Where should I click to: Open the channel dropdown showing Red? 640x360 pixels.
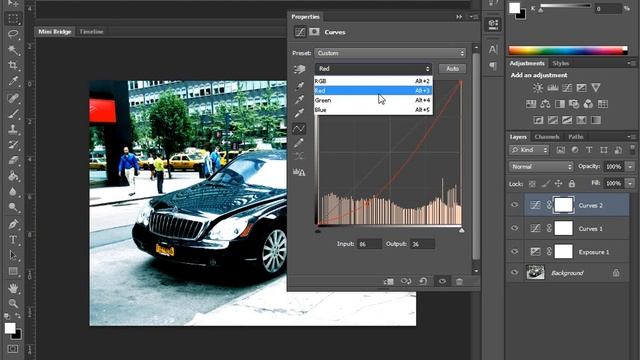coord(373,69)
